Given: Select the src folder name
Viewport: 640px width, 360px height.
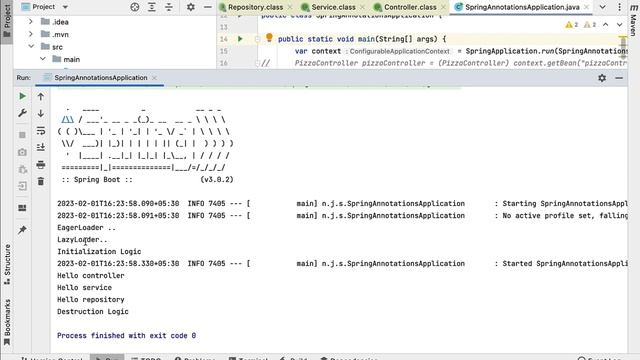Looking at the screenshot, I should tap(58, 47).
